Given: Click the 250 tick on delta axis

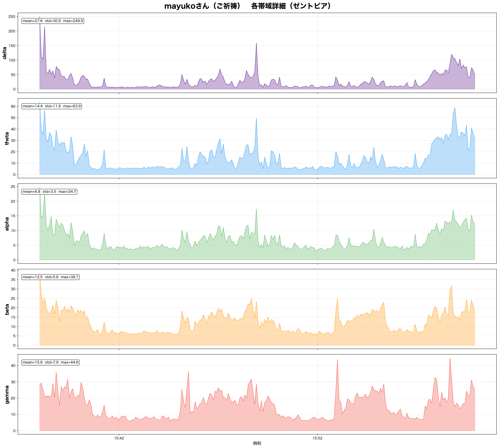Looking at the screenshot, I should tap(12, 17).
